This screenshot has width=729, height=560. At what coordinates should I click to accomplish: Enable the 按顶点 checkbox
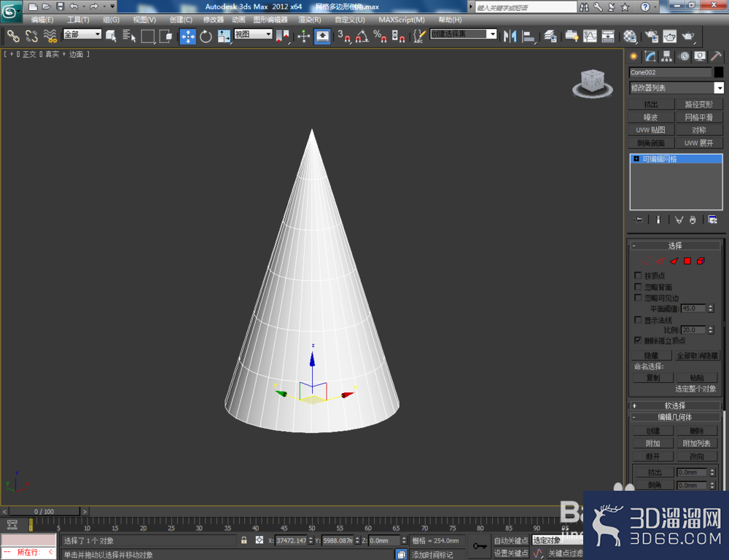[x=638, y=276]
